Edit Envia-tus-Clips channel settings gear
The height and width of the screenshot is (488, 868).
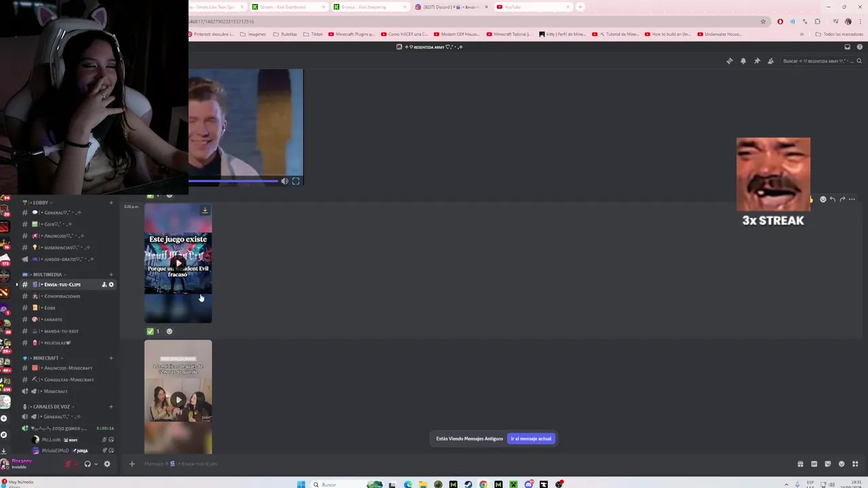pos(111,285)
